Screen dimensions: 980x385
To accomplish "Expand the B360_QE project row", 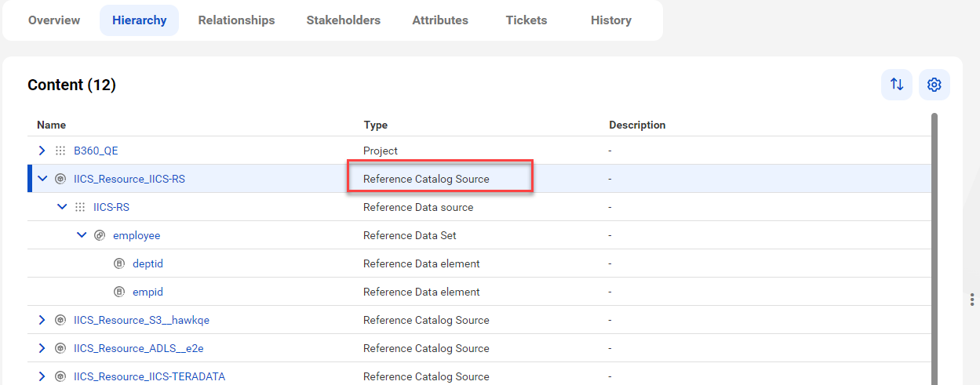I will click(x=42, y=151).
